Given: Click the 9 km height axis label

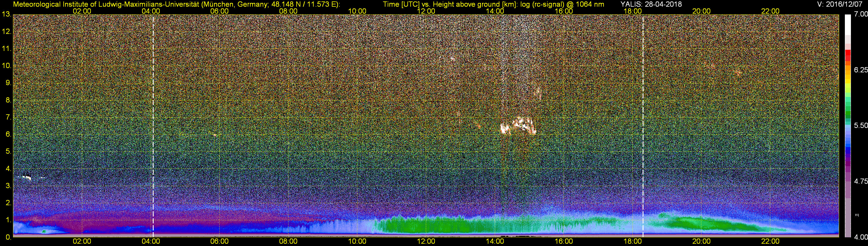Looking at the screenshot, I should click(x=8, y=83).
